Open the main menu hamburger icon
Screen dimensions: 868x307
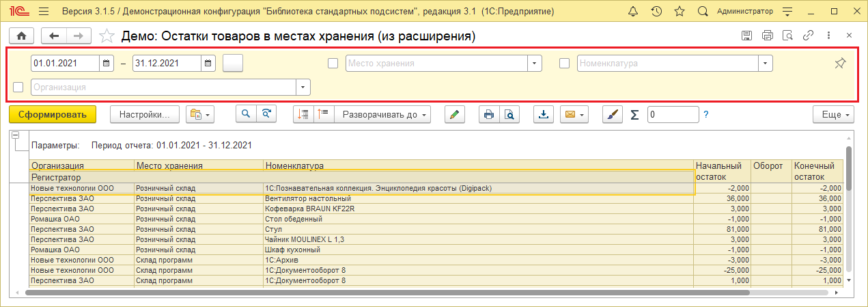(x=44, y=12)
